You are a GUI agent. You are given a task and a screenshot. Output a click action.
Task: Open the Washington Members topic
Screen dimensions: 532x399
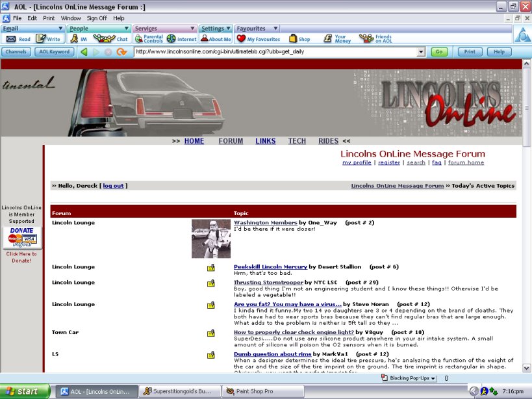(x=266, y=223)
